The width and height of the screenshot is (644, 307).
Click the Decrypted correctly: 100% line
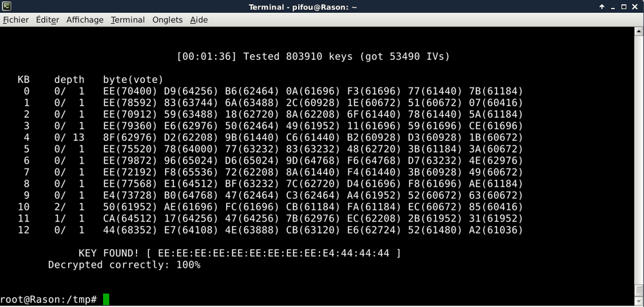[124, 265]
